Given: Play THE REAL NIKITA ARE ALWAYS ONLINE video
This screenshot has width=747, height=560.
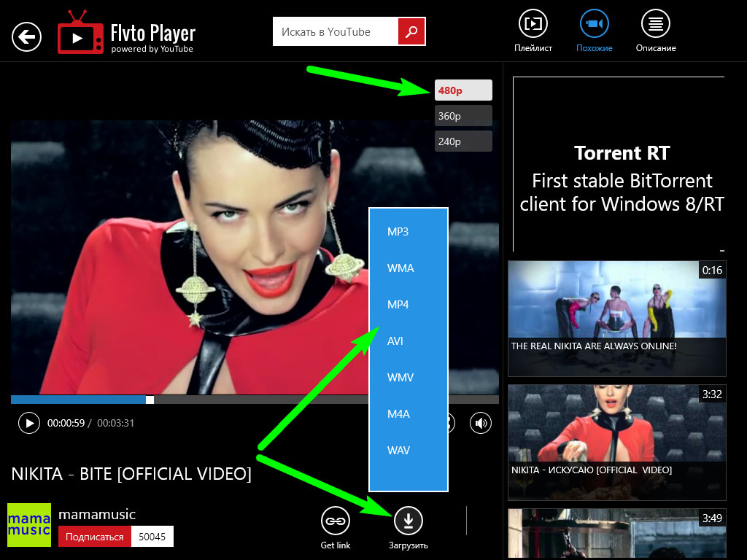Looking at the screenshot, I should point(617,318).
